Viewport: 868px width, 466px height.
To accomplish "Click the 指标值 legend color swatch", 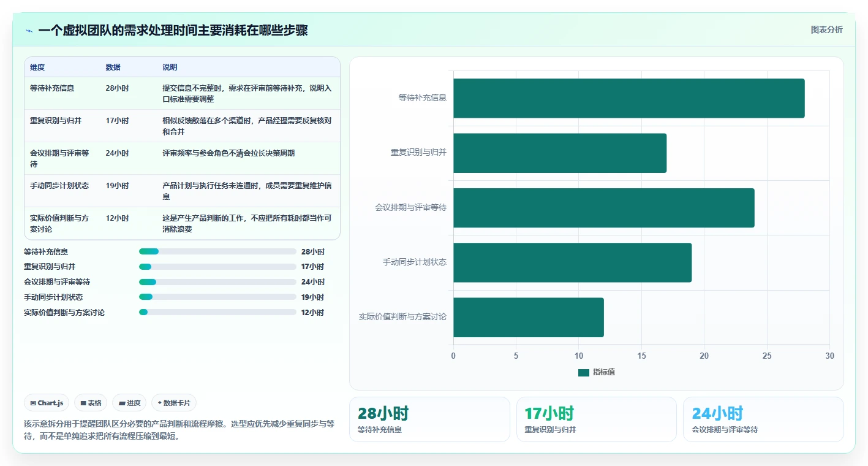I will tap(583, 372).
